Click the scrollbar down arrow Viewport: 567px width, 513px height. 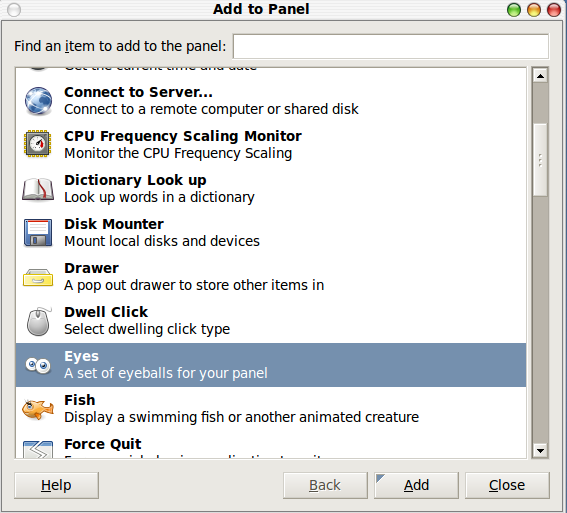541,450
